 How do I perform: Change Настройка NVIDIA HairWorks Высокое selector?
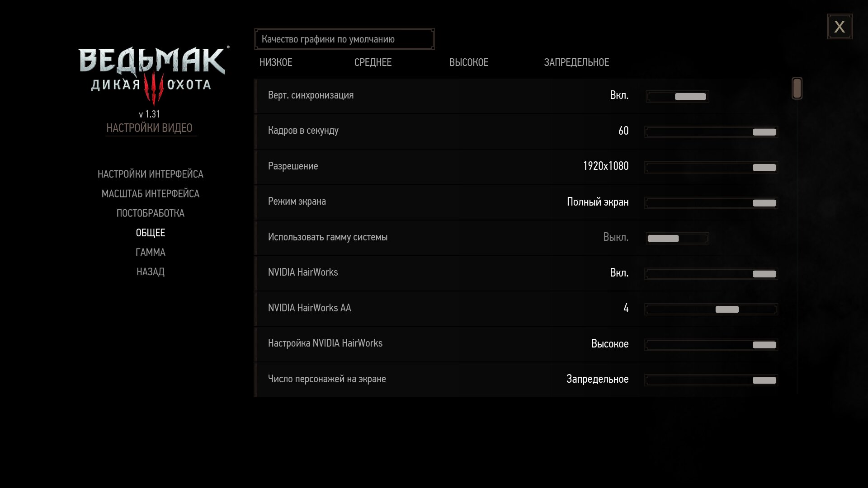tap(711, 345)
